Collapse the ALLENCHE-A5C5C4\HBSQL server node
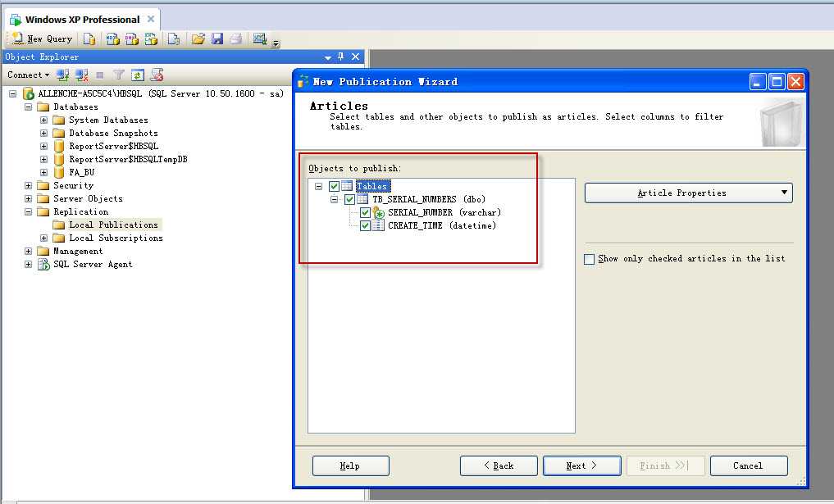The height and width of the screenshot is (504, 834). (x=13, y=93)
